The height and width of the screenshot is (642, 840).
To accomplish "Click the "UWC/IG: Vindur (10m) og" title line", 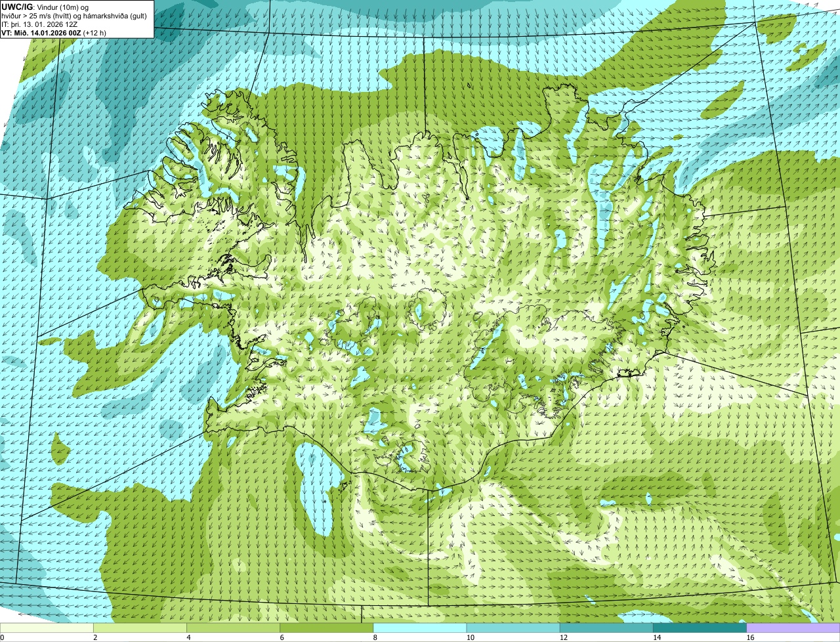I will [45, 7].
